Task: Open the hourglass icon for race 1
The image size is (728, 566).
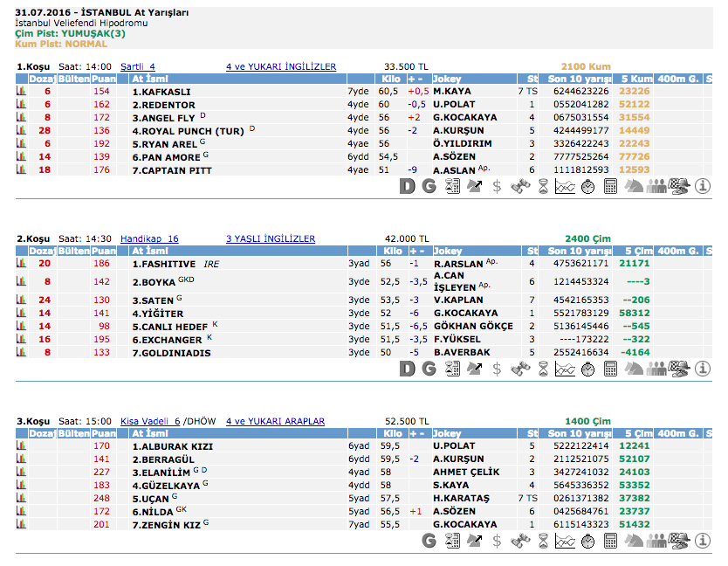Action: tap(543, 185)
